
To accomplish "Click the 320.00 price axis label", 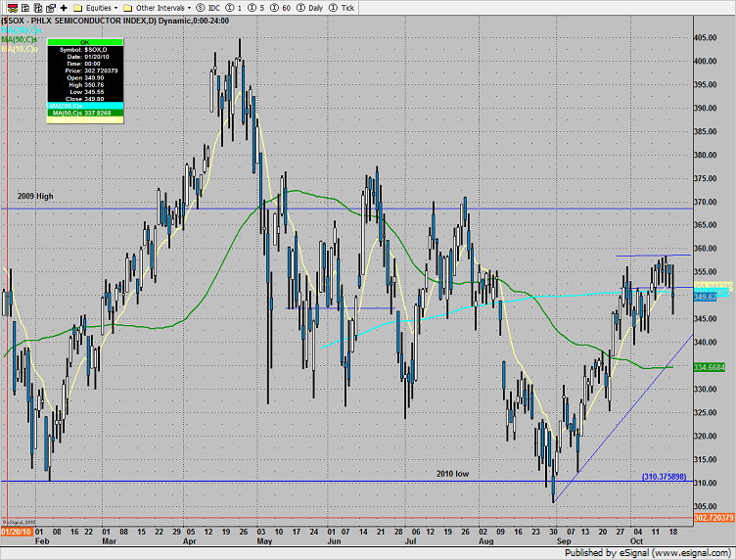I will [706, 436].
